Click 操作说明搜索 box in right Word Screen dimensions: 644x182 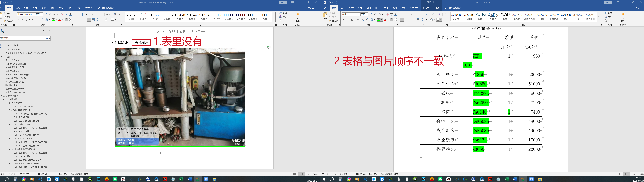click(455, 8)
